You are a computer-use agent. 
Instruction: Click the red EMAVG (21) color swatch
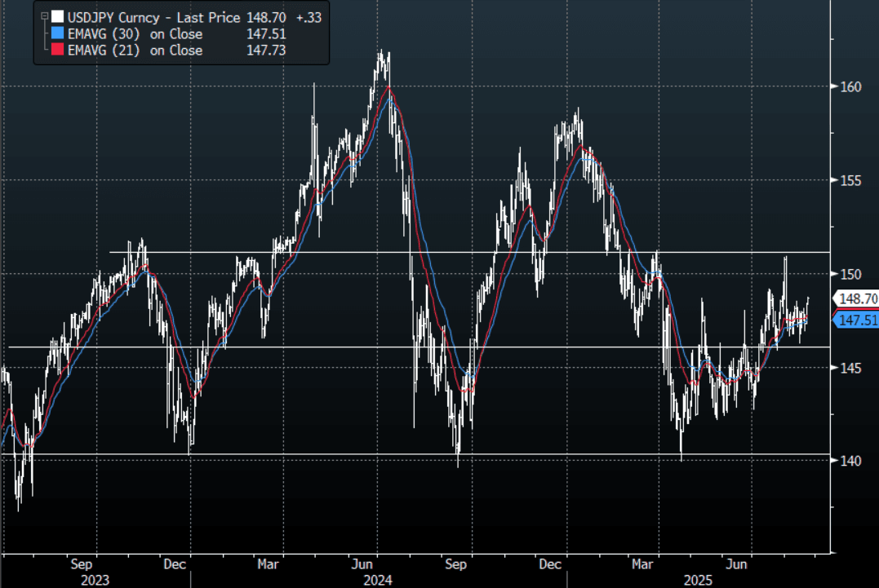[x=55, y=51]
